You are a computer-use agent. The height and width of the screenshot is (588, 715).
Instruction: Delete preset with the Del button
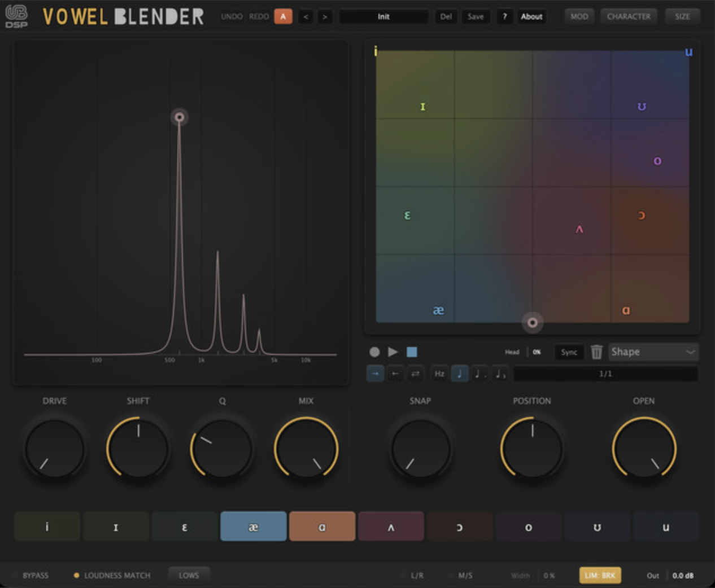coord(446,16)
